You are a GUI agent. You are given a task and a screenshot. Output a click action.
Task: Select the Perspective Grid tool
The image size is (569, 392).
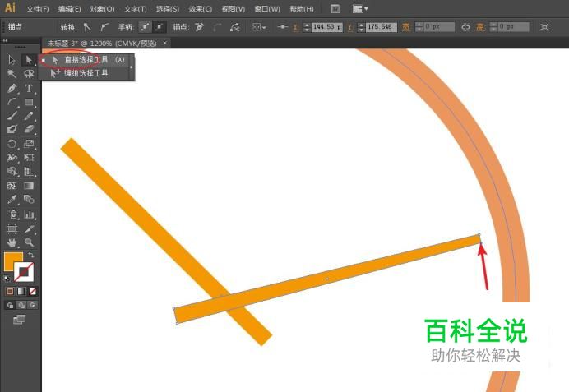coord(29,171)
